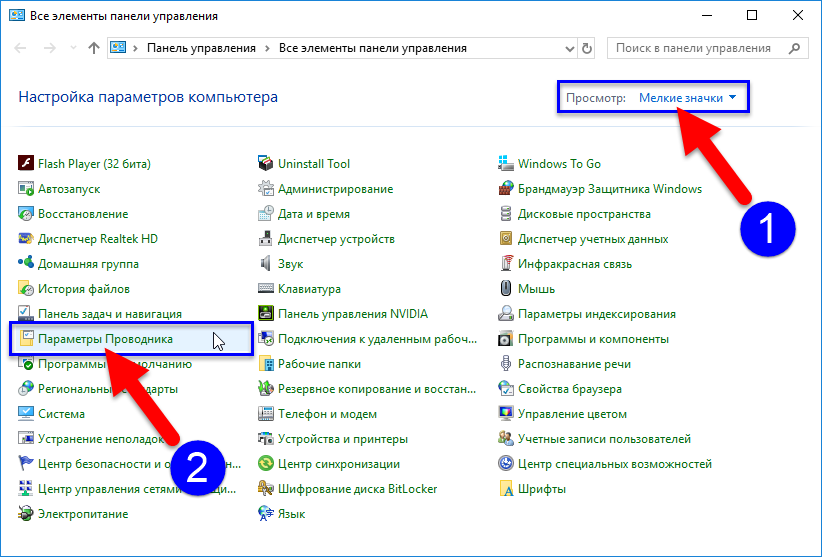The image size is (822, 557).
Task: Open the recent locations dropdown arrow
Action: click(73, 48)
